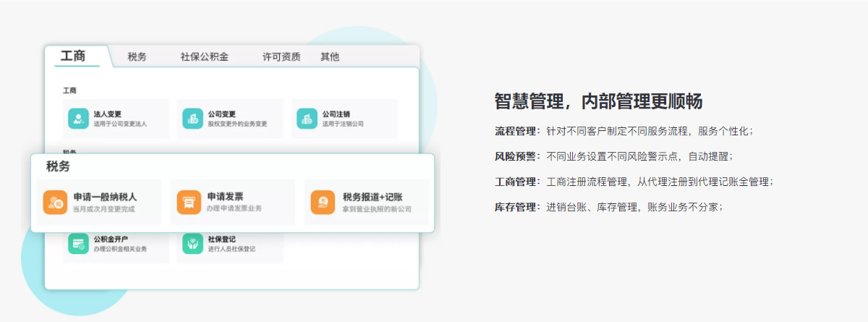This screenshot has width=868, height=322.
Task: Go to the 许可资质 tab
Action: 281,57
